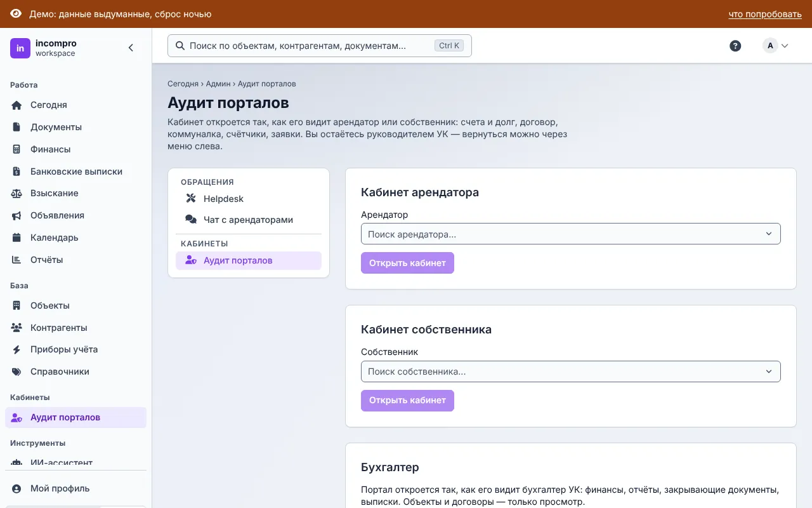Select Аудит порталов in the Кабинеты panel
The width and height of the screenshot is (812, 508).
[x=249, y=260]
